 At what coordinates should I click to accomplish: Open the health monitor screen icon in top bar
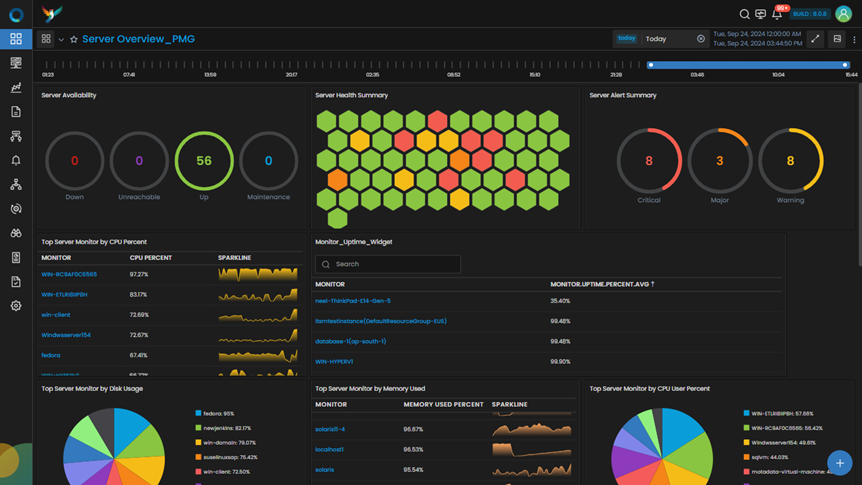[x=760, y=14]
